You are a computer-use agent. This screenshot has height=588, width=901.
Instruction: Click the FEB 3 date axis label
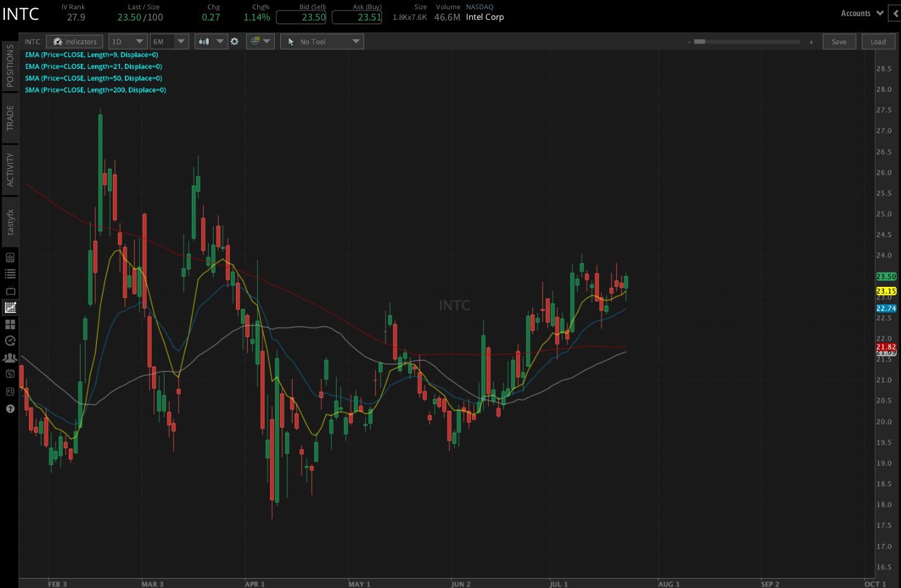click(x=57, y=584)
